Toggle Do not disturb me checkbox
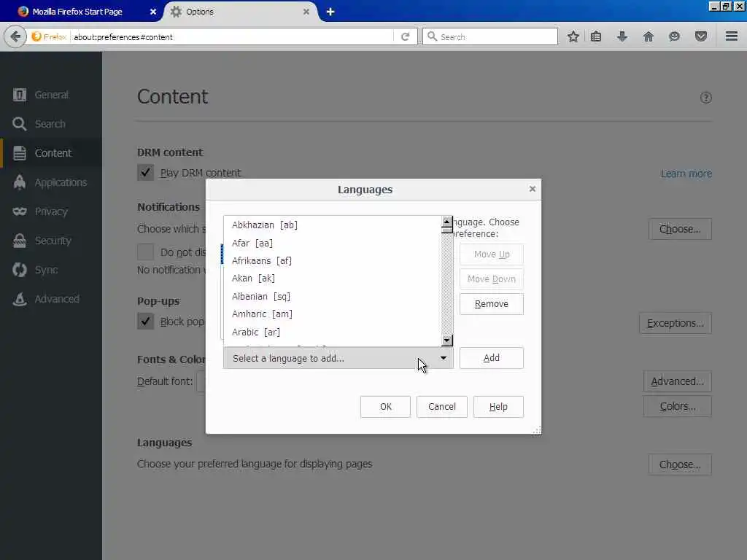Image resolution: width=747 pixels, height=560 pixels. [145, 252]
